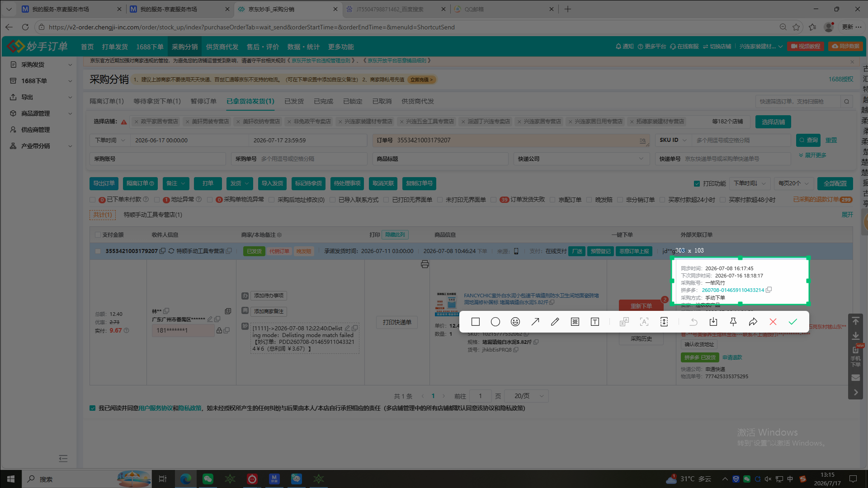Jump to page top with the floating up arrow
The image size is (868, 488).
pyautogui.click(x=856, y=321)
